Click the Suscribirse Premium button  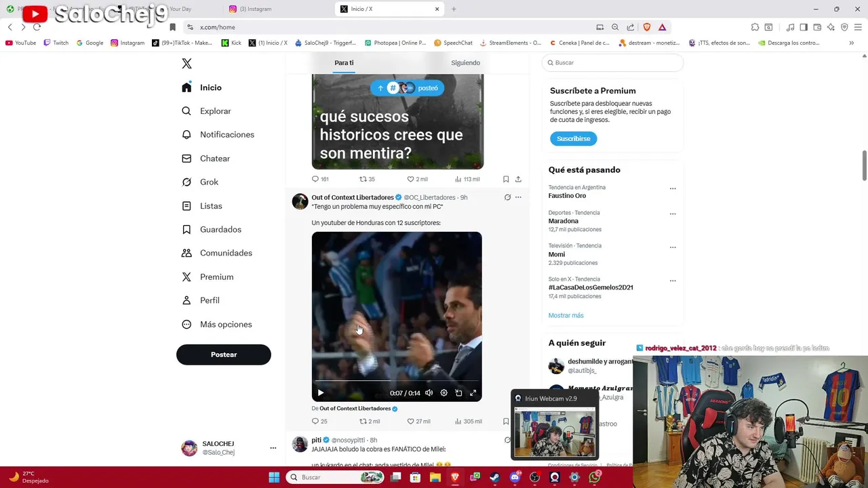573,138
